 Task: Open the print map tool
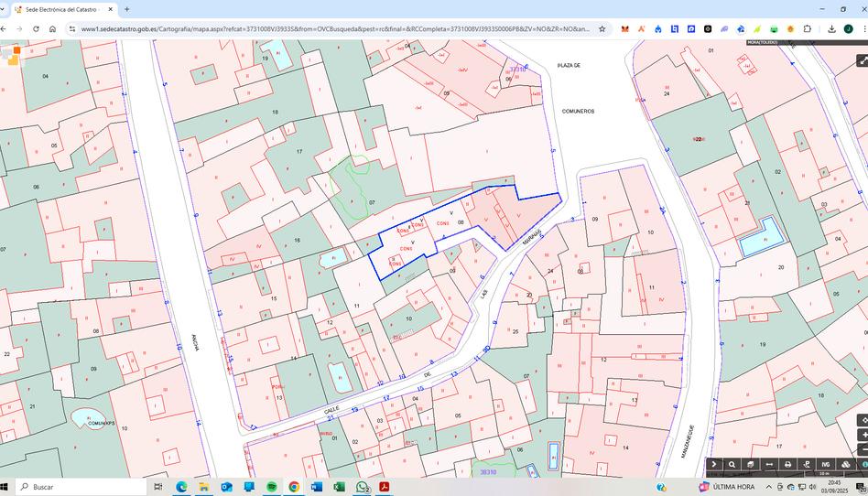click(787, 465)
